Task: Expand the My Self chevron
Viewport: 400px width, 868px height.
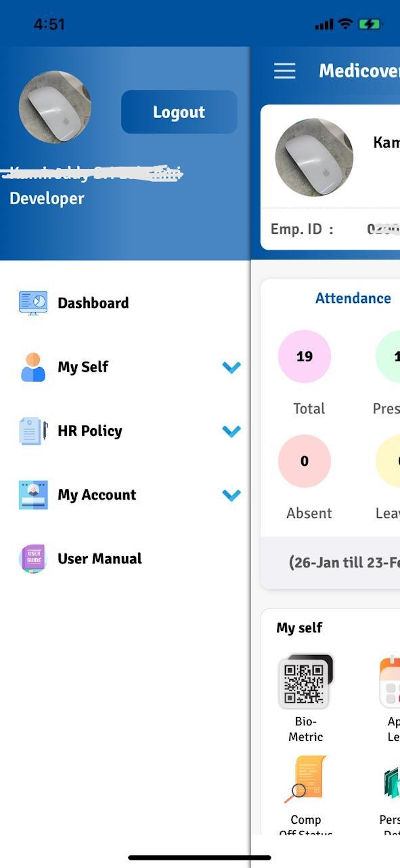Action: (x=232, y=367)
